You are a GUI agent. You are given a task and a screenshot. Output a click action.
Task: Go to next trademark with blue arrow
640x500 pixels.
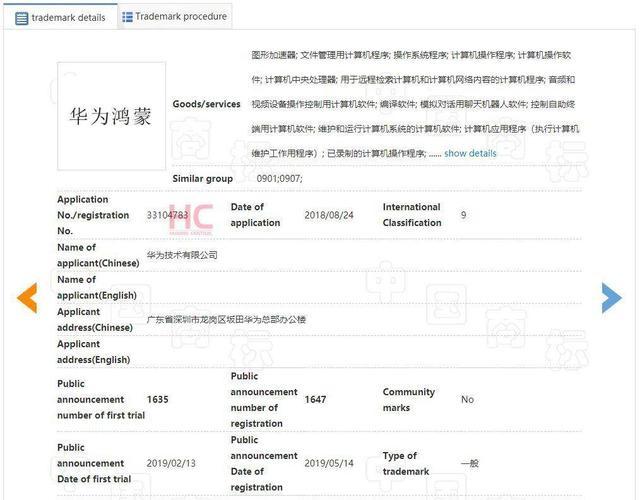pyautogui.click(x=612, y=298)
